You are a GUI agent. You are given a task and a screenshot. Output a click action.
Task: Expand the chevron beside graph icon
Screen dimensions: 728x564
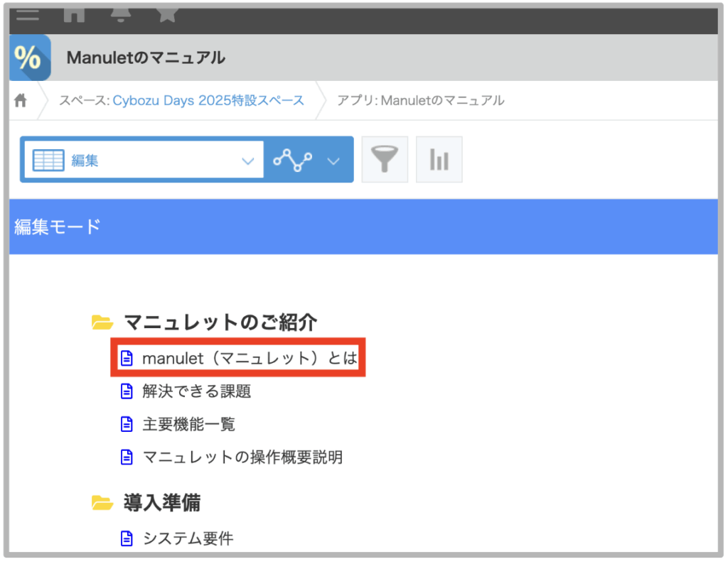click(334, 161)
